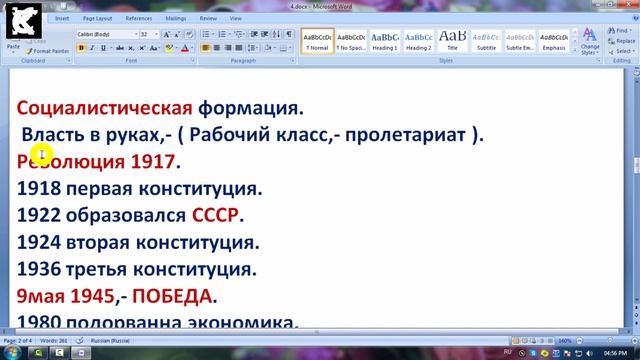Apply Title style
Viewport: 640px width, 360px height.
[x=453, y=41]
